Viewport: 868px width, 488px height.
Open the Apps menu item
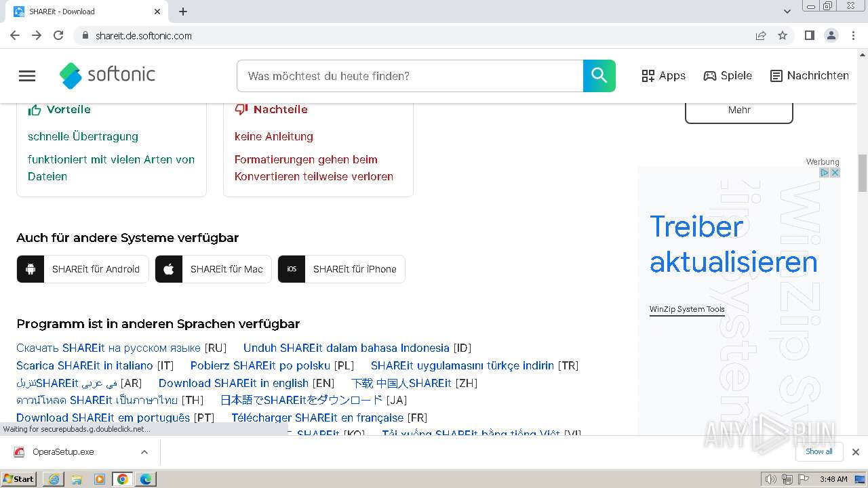coord(664,76)
